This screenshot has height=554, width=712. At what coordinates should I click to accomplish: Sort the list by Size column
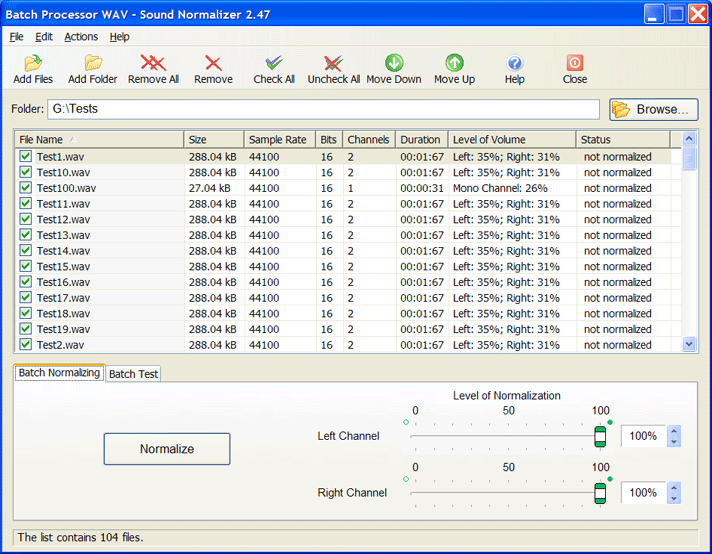(x=214, y=139)
